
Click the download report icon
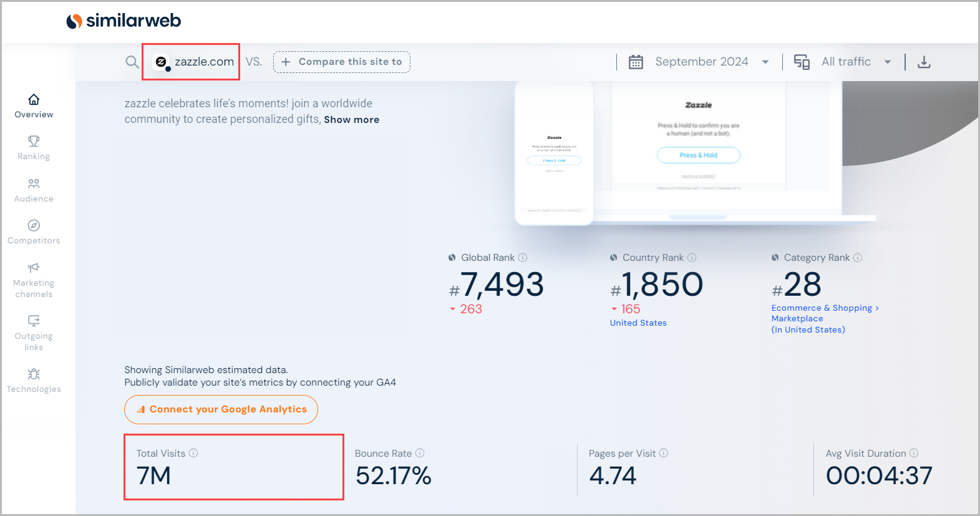point(924,62)
